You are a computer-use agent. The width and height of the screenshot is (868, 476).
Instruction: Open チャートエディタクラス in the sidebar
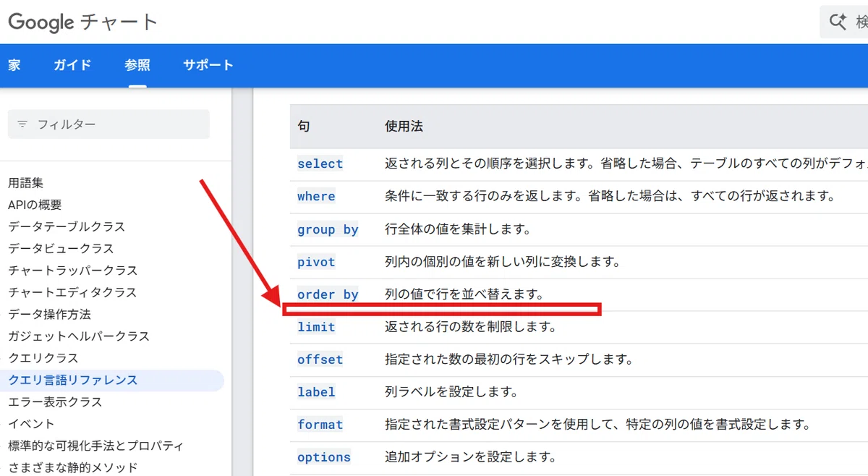tap(72, 292)
